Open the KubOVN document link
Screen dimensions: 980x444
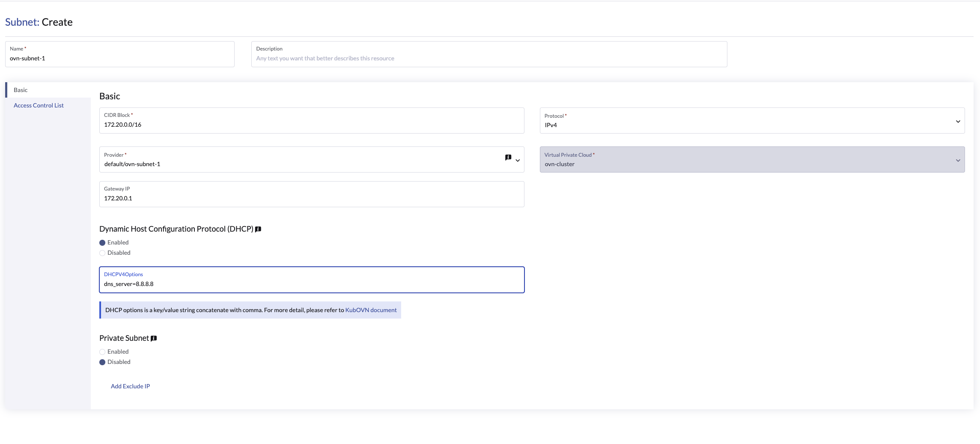click(x=371, y=310)
